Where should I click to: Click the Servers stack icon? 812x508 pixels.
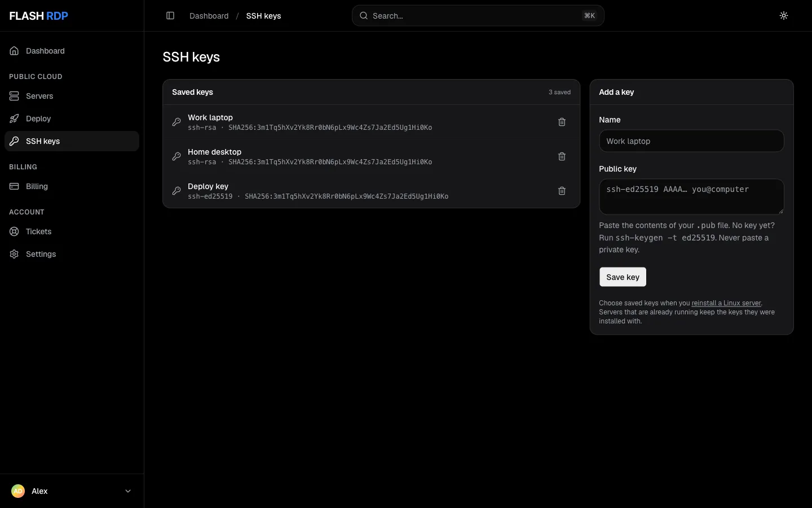[x=14, y=96]
